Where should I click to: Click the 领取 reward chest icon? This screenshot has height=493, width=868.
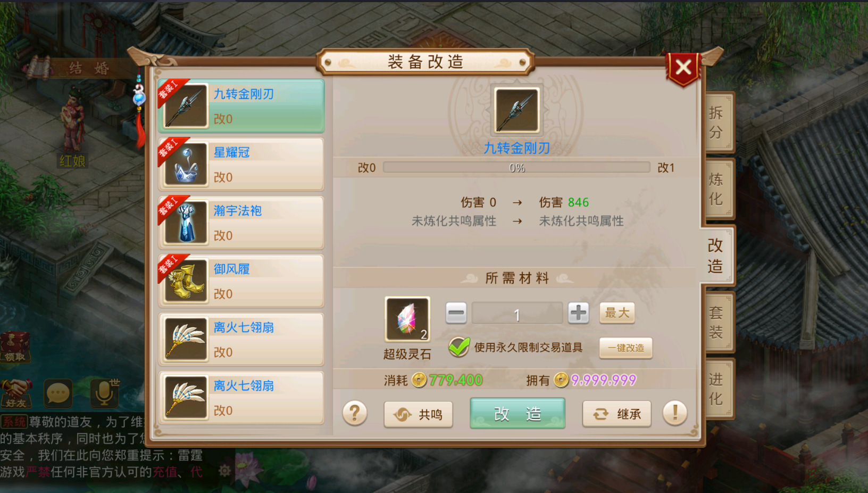[x=15, y=347]
